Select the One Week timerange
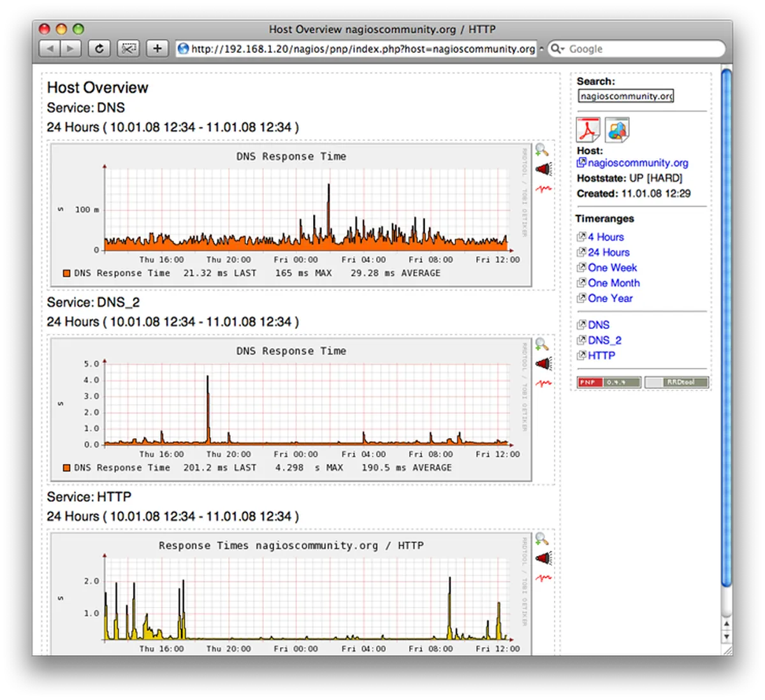The image size is (765, 700). tap(612, 268)
